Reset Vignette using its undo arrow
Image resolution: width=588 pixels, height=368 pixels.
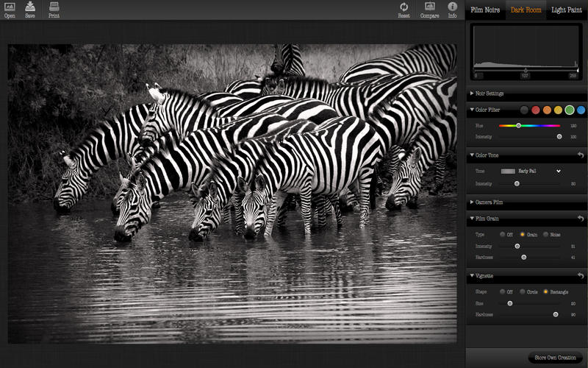click(x=581, y=276)
